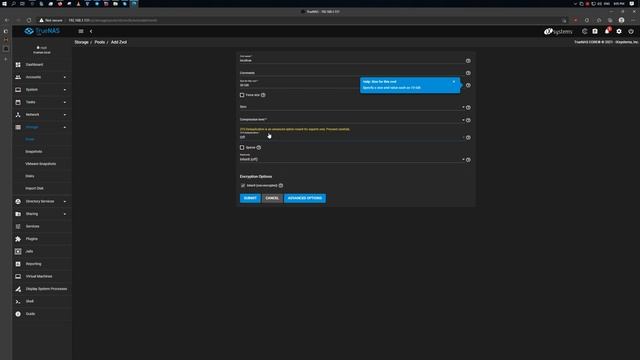Collapse the Storage menu arrow
Image resolution: width=640 pixels, height=360 pixels.
[x=65, y=127]
